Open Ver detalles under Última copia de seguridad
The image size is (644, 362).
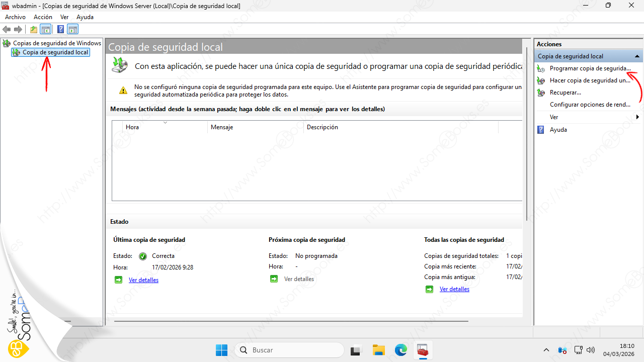(143, 280)
